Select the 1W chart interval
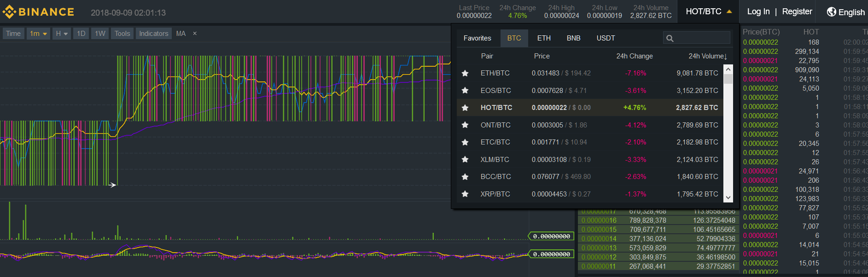Screen dimensions: 868x277 pyautogui.click(x=100, y=34)
